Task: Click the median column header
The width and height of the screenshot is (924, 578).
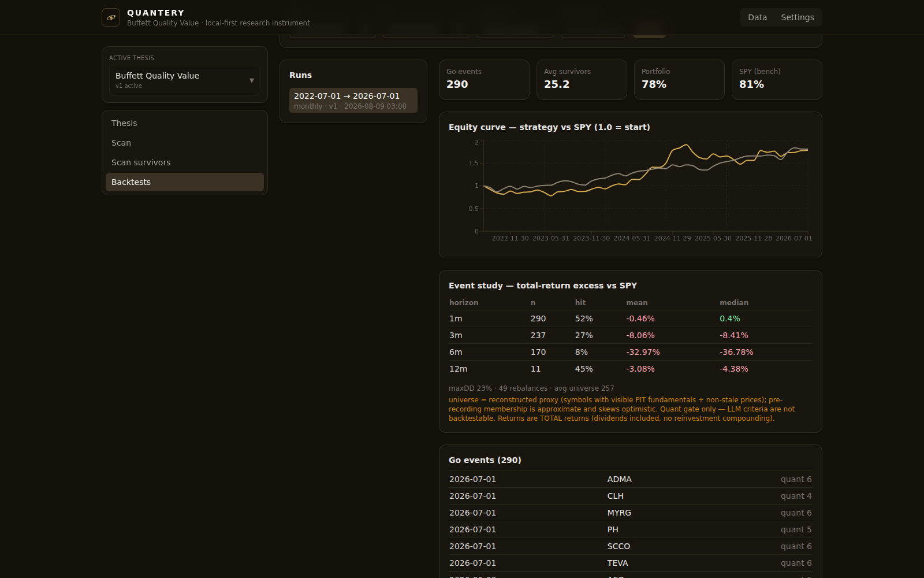Action: [x=733, y=302]
